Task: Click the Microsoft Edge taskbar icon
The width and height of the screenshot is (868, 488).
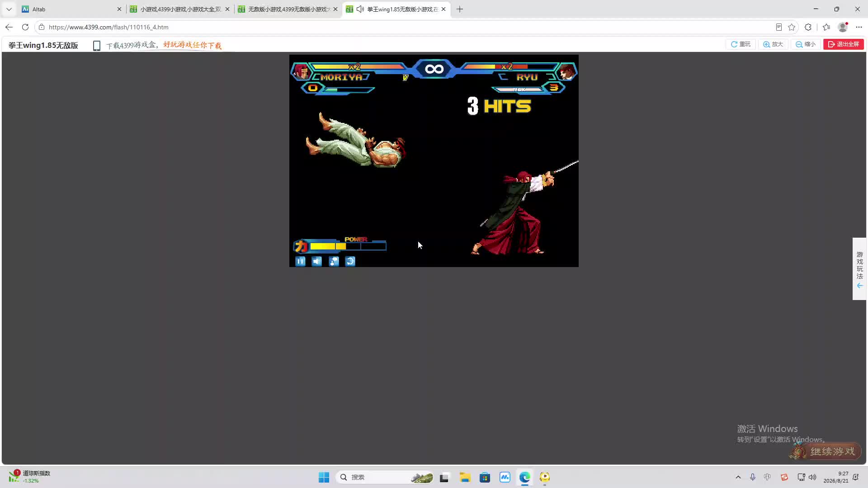Action: 525,477
